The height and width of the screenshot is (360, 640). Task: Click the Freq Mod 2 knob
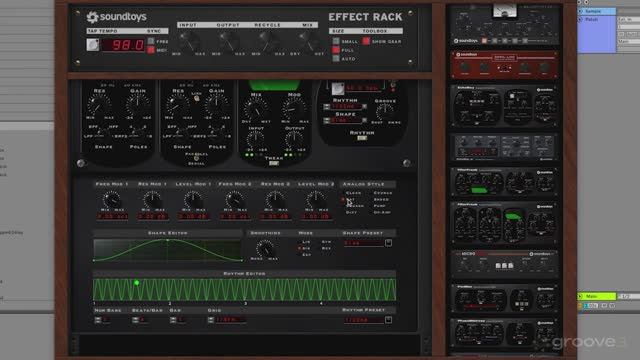pos(235,200)
